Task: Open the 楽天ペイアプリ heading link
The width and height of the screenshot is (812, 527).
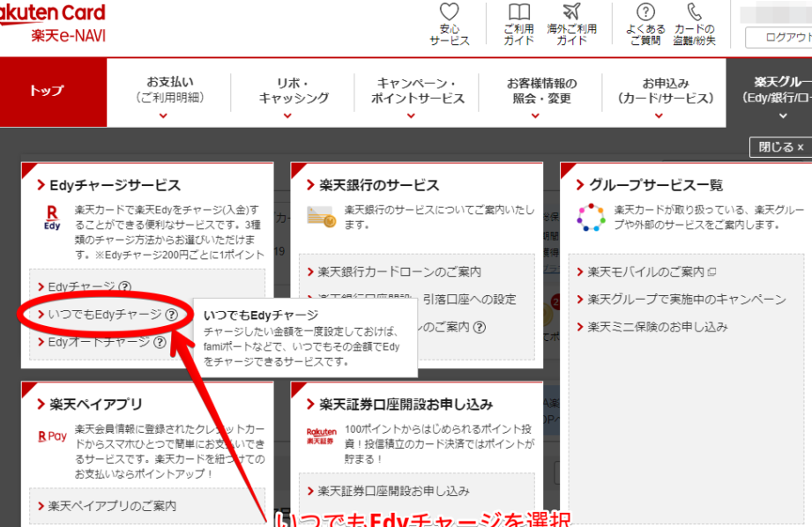Action: pos(90,405)
